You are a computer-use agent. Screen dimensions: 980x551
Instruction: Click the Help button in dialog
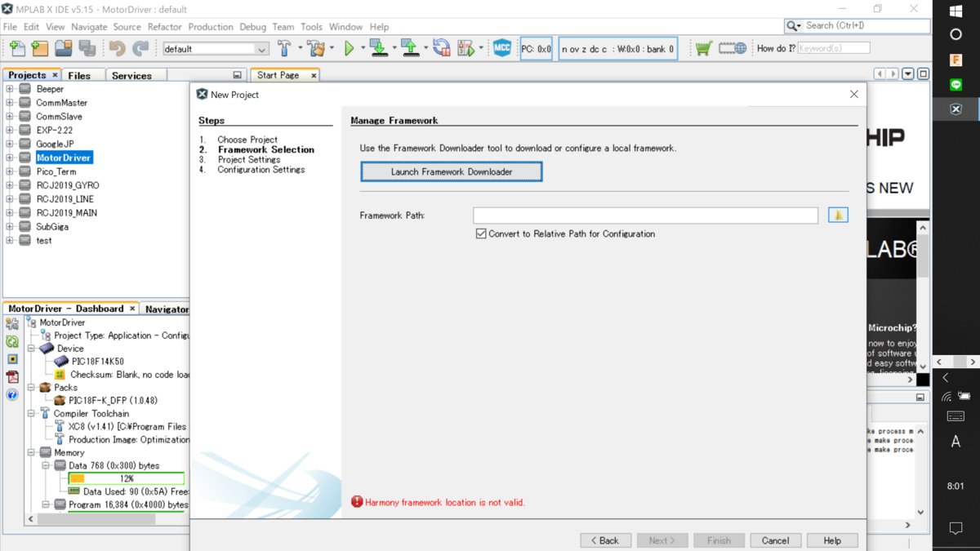pos(832,540)
